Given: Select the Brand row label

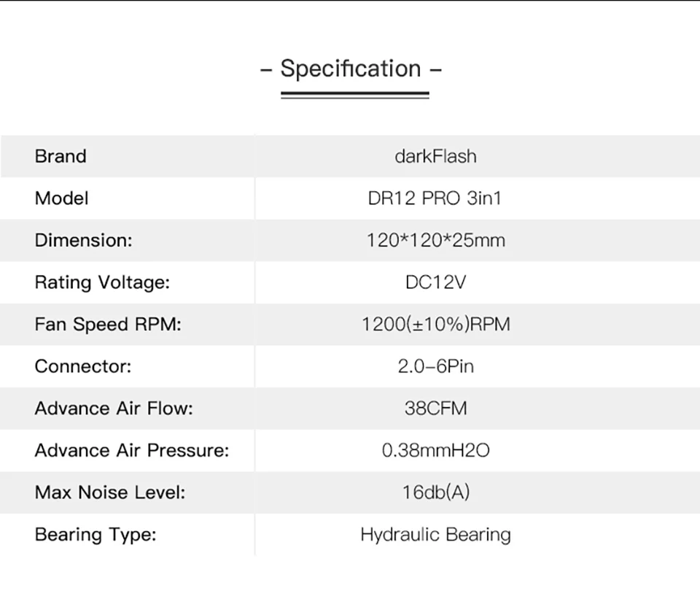Looking at the screenshot, I should (61, 156).
